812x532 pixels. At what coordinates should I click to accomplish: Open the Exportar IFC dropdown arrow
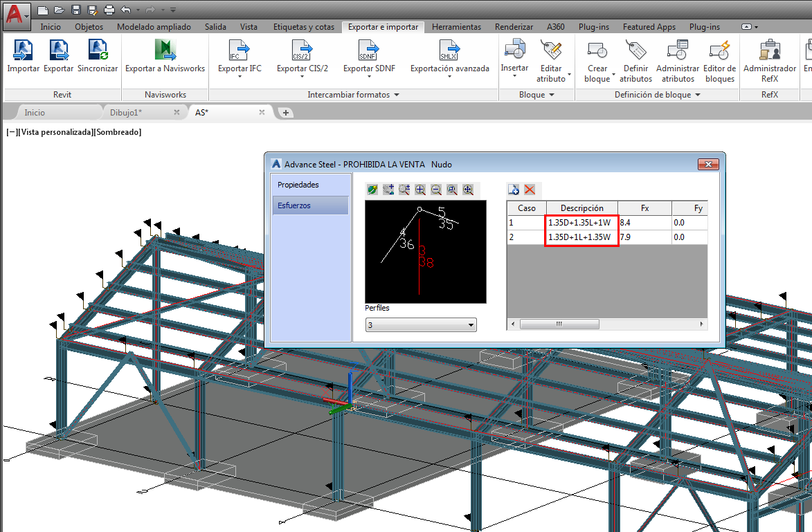click(240, 77)
